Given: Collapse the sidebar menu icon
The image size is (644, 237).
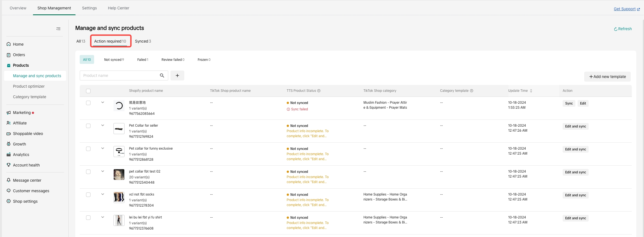Looking at the screenshot, I should [58, 29].
